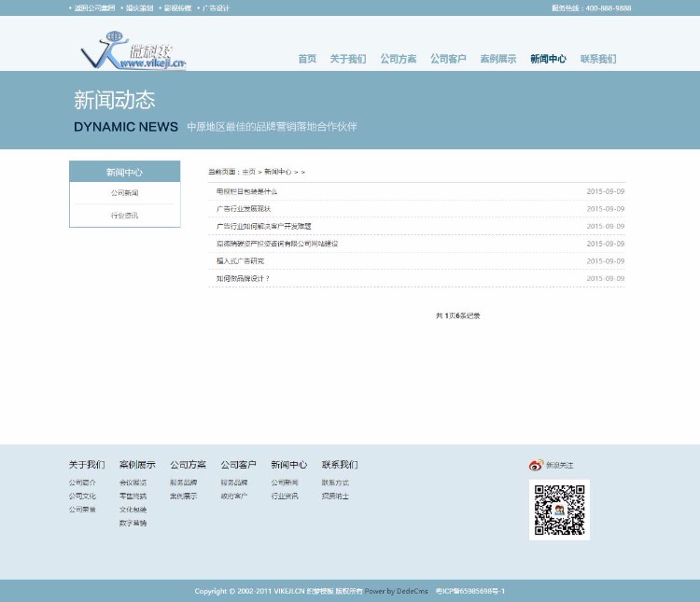Open 招贤纳士 in the footer
Screen dimensions: 700x602
(x=335, y=497)
